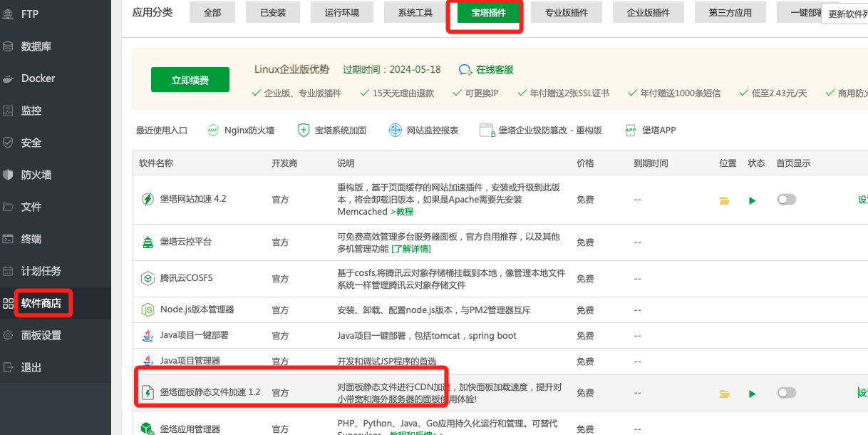Click the 腾讯云COSFS plugin icon
This screenshot has width=868, height=435.
pyautogui.click(x=148, y=277)
